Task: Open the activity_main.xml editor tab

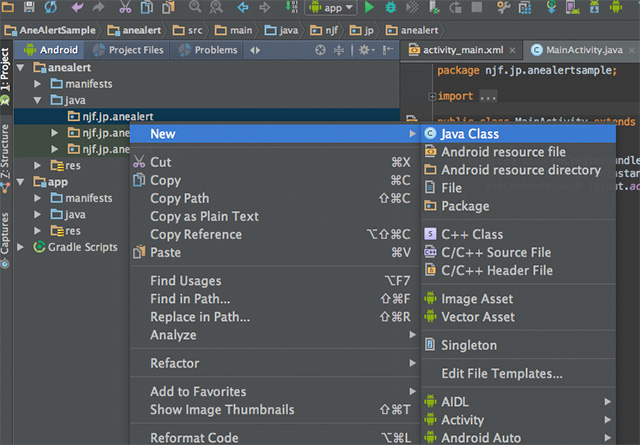Action: coord(462,50)
